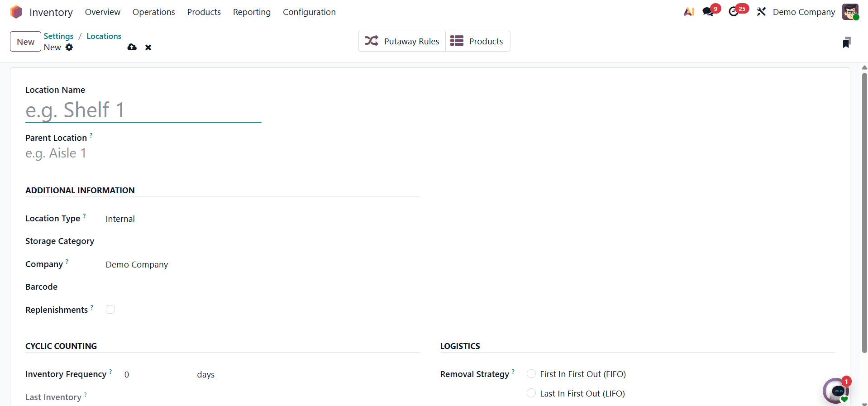Viewport: 868px width, 406px height.
Task: Click the LOGISTICS section heading
Action: tap(460, 346)
